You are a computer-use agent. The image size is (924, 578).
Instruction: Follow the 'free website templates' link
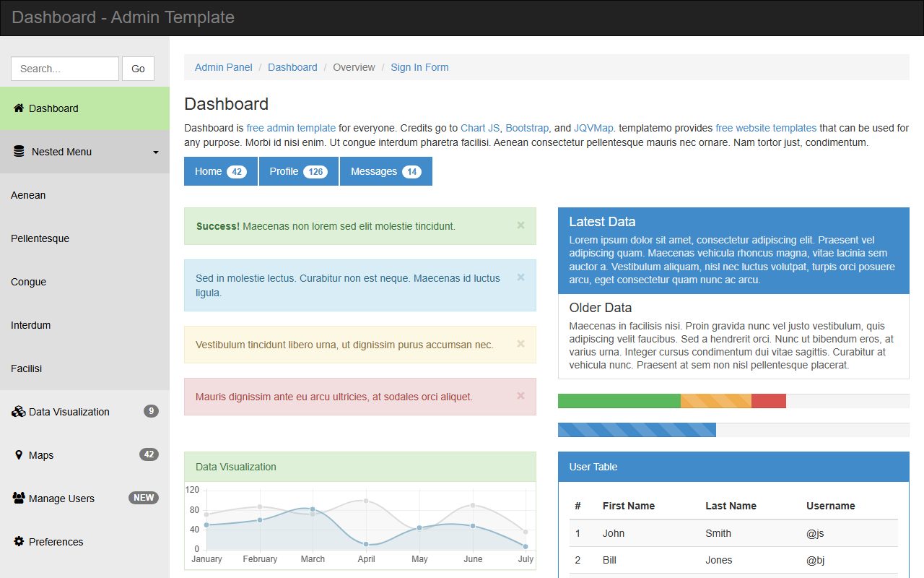coord(766,128)
